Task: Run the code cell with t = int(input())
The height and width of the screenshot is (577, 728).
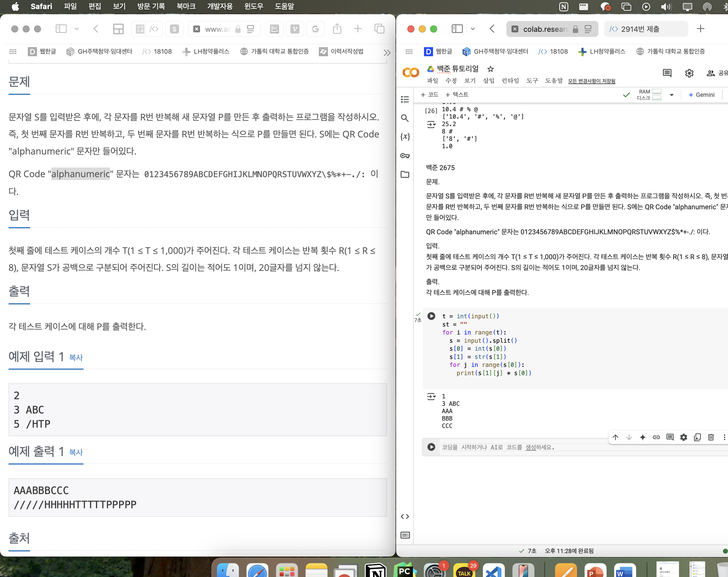Action: pyautogui.click(x=431, y=316)
